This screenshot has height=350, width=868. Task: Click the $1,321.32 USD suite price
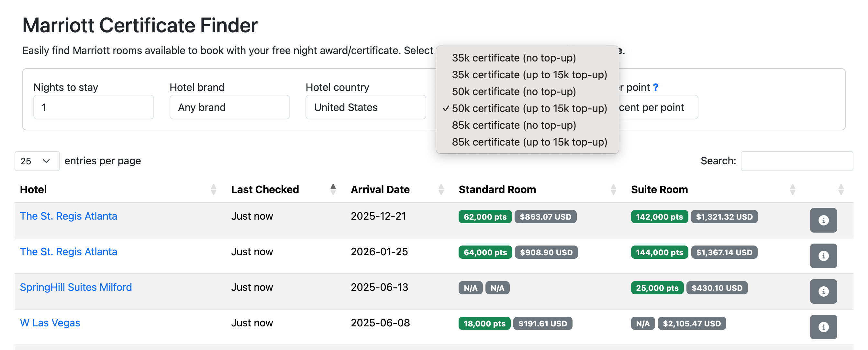click(724, 217)
